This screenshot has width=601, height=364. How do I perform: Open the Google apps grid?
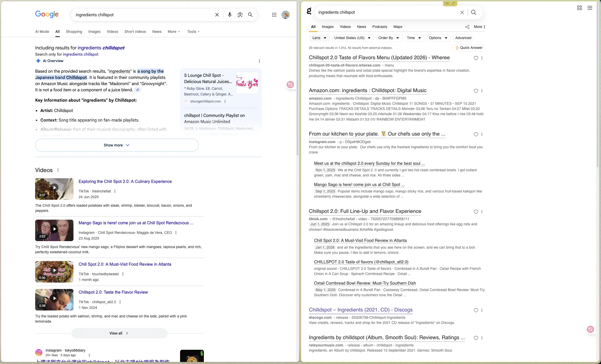pyautogui.click(x=274, y=15)
